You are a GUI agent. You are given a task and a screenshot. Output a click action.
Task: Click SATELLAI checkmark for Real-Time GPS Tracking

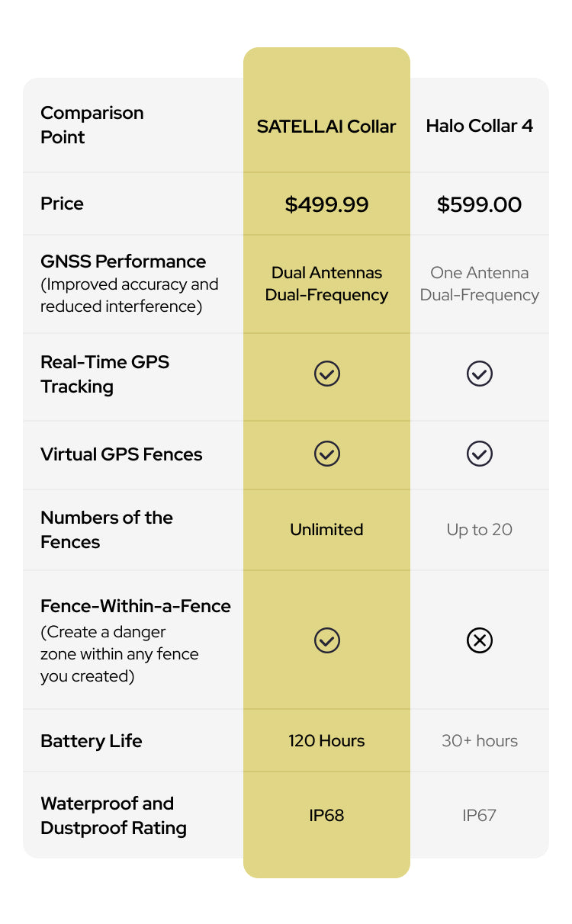coord(326,374)
